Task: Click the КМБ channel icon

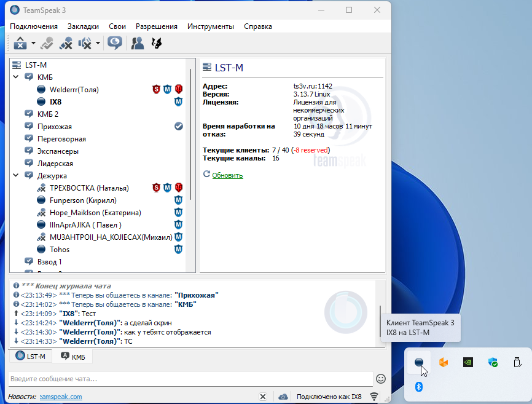Action: click(x=29, y=77)
